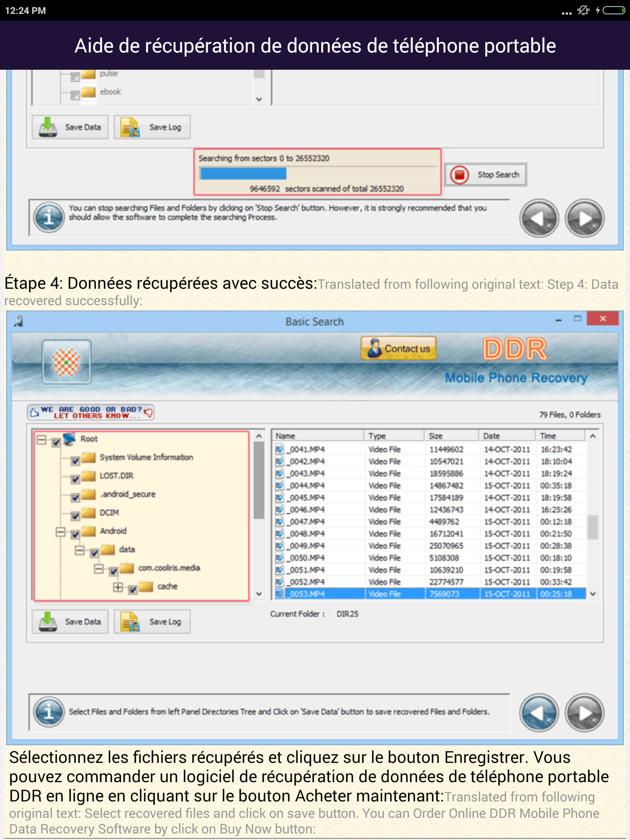Click the file list scrollbar thumb

593,527
